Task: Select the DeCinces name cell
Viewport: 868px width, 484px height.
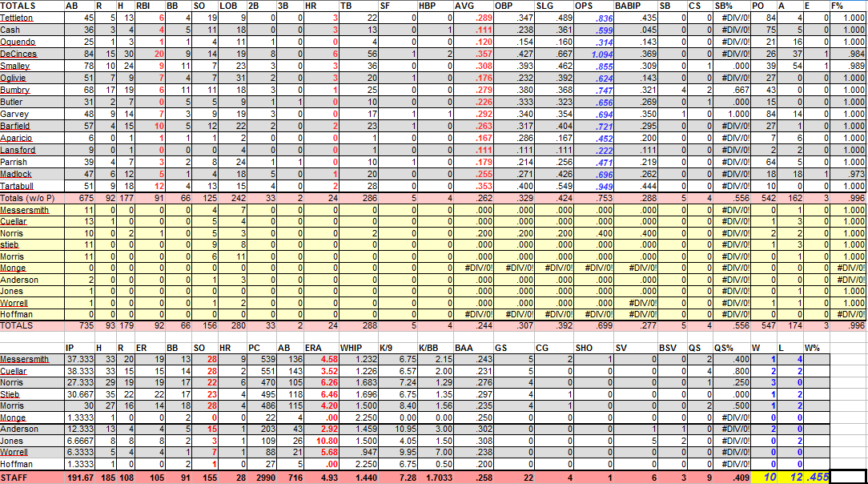Action: (x=32, y=54)
